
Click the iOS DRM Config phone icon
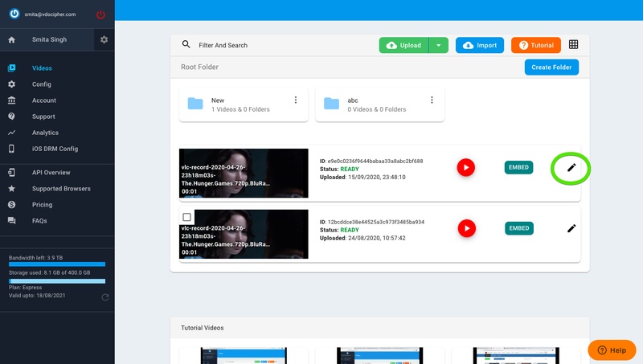[11, 149]
